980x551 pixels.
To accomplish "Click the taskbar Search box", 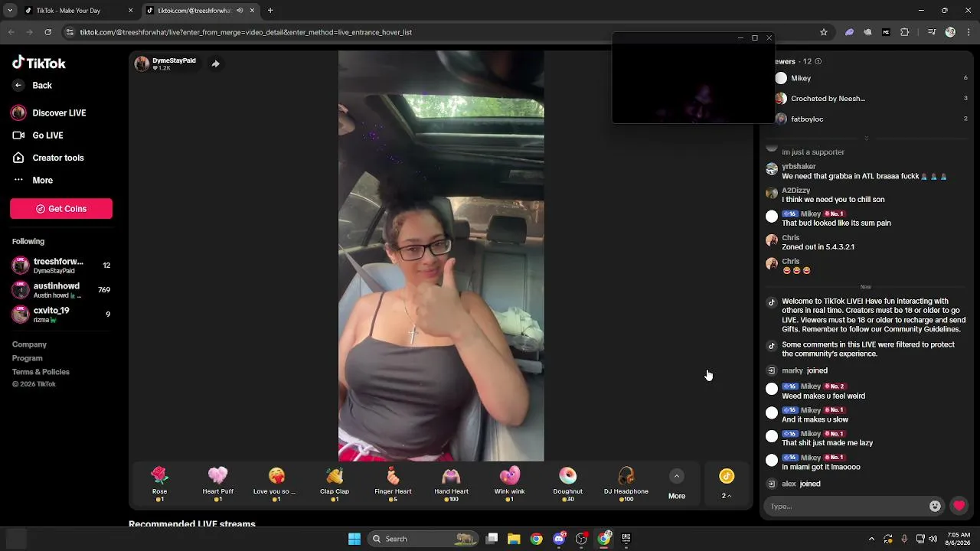I will tap(423, 539).
